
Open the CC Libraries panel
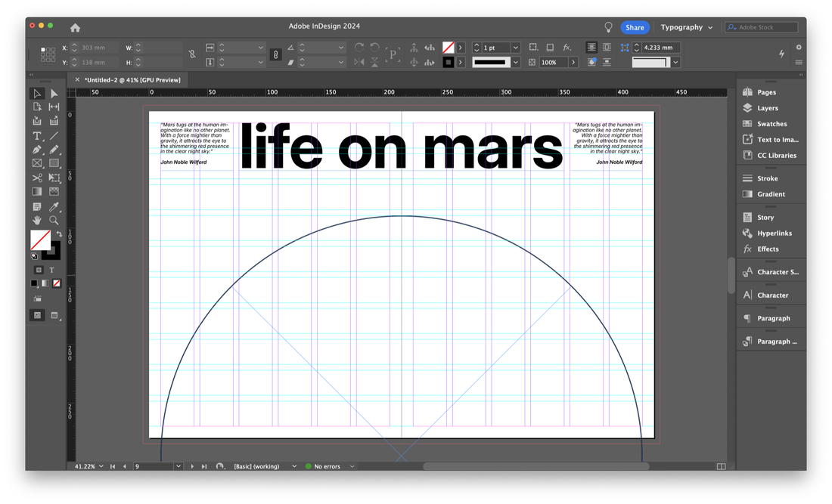[x=771, y=156]
